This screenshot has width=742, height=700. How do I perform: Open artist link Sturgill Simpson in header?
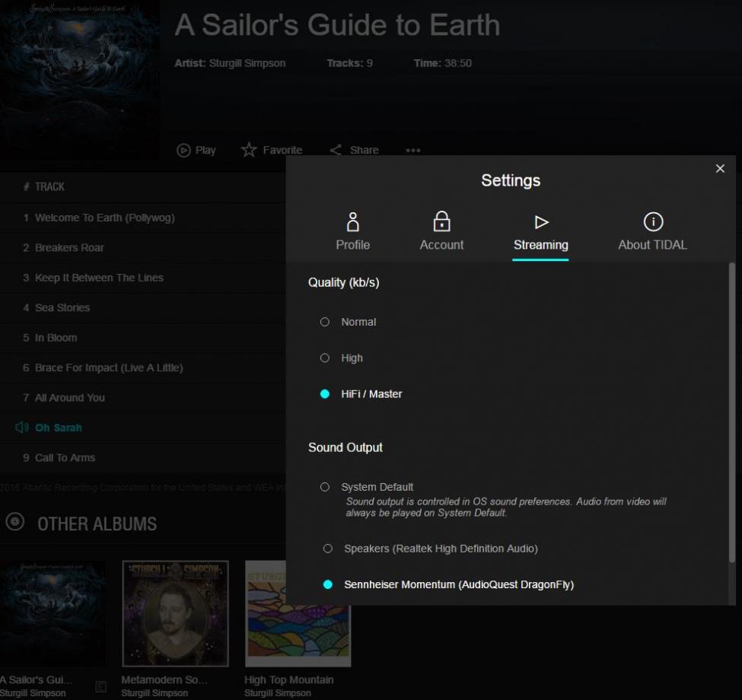[x=247, y=63]
